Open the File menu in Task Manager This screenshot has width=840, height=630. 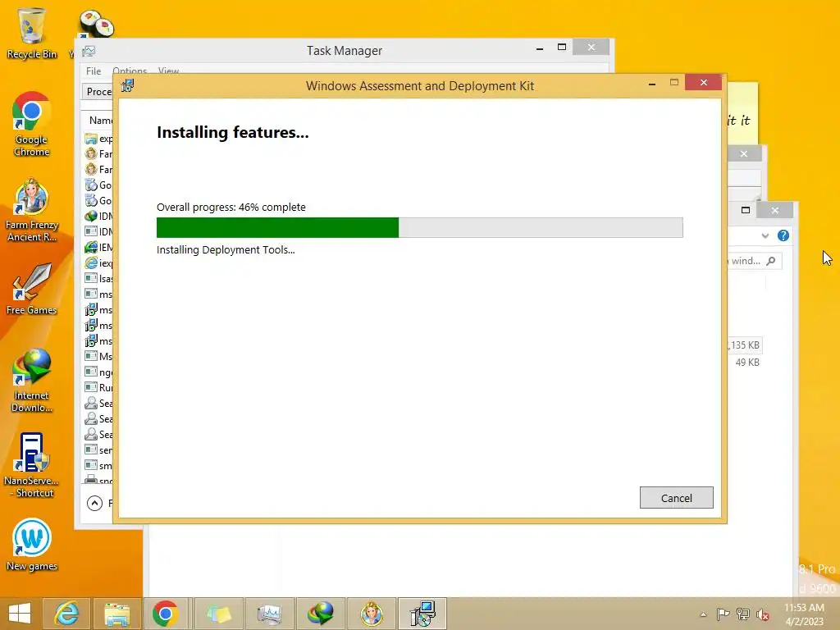pos(94,71)
